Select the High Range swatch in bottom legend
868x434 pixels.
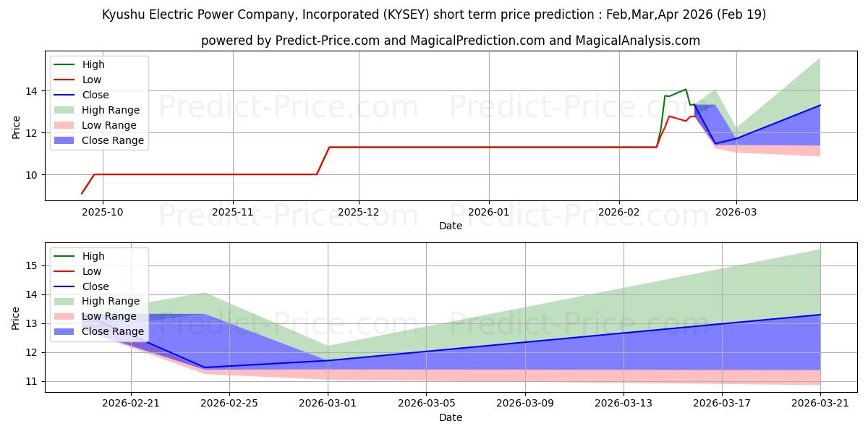[64, 302]
